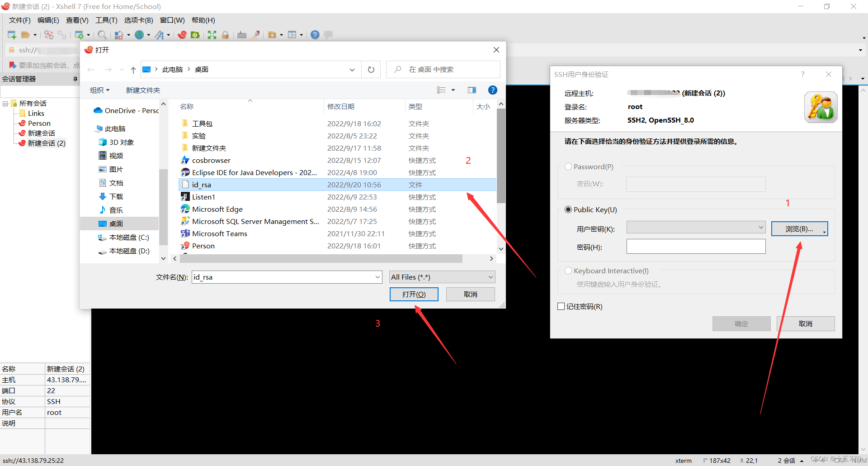Refresh the folder in Open dialog

coord(371,70)
